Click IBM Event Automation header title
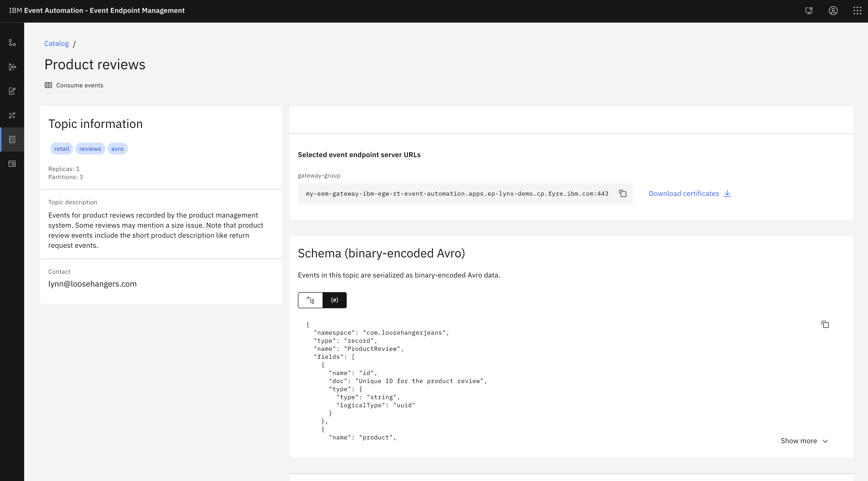The height and width of the screenshot is (481, 868). click(97, 11)
